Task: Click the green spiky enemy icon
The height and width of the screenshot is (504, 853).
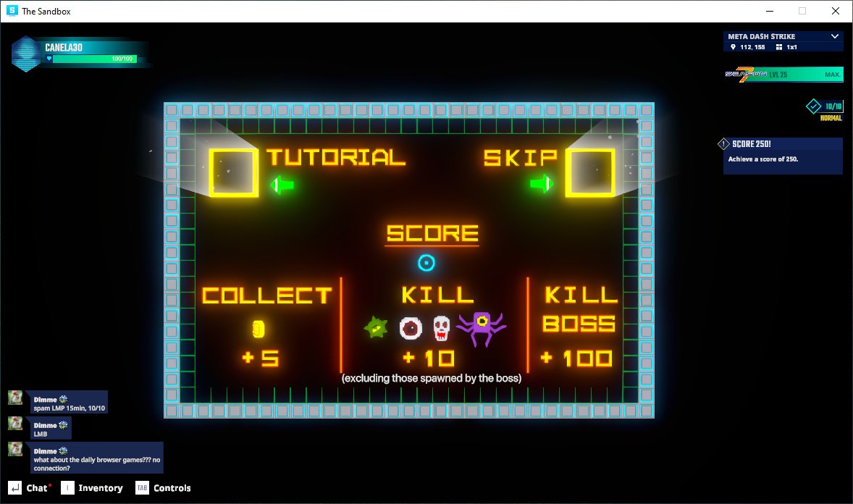Action: (x=376, y=327)
